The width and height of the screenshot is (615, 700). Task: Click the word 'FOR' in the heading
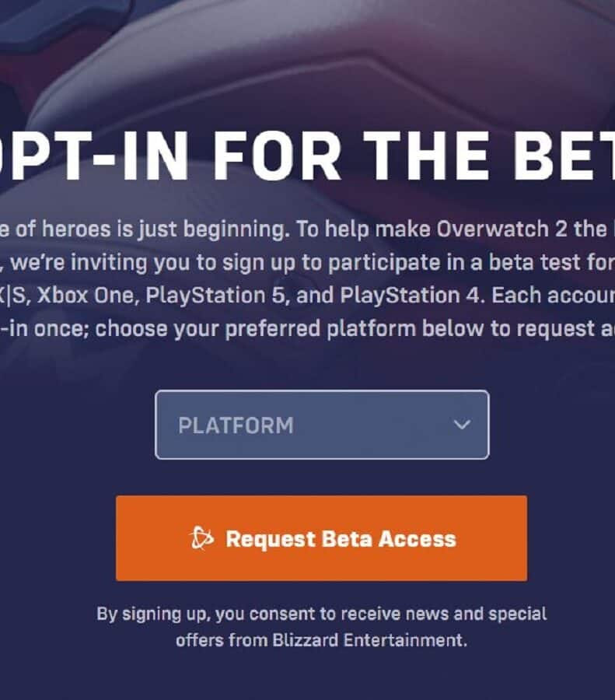[276, 156]
